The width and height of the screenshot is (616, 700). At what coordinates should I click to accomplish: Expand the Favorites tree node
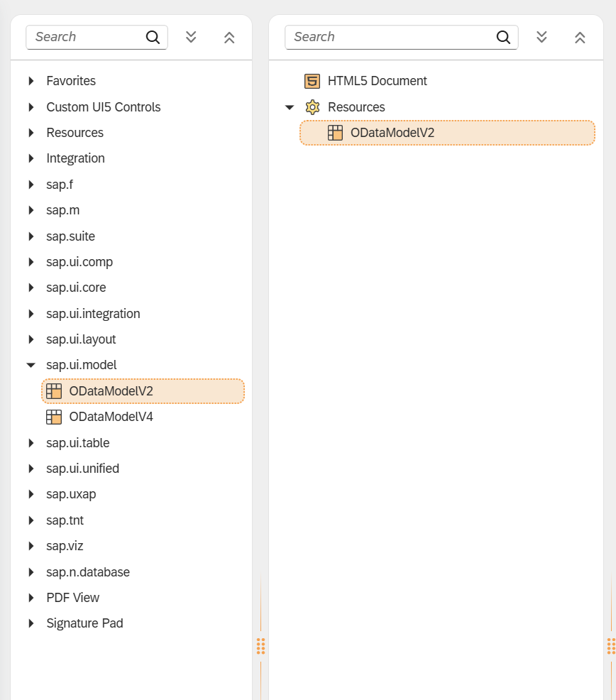(31, 81)
